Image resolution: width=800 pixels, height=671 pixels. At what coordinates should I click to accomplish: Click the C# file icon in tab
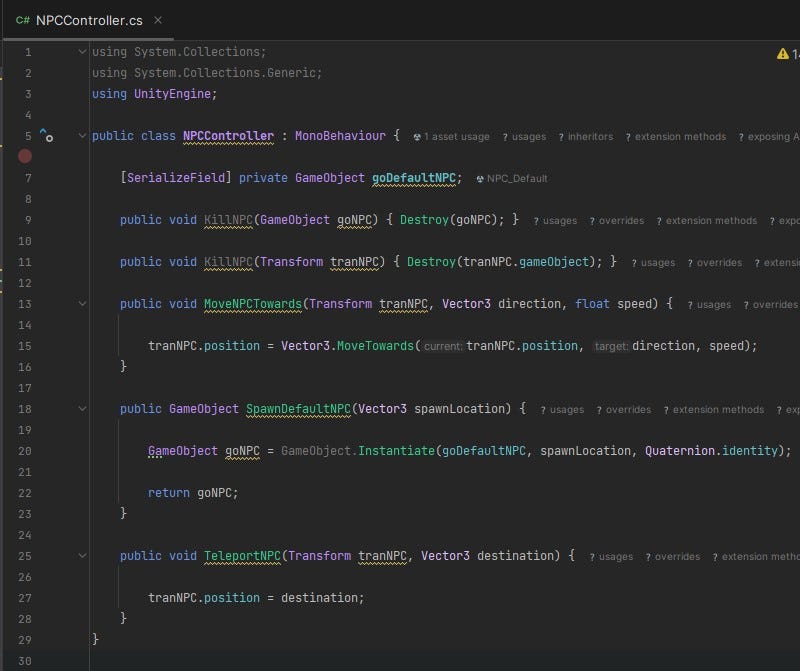22,20
